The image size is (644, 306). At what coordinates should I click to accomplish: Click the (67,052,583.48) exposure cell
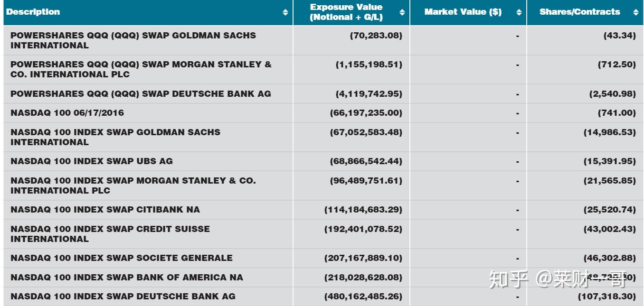click(366, 132)
